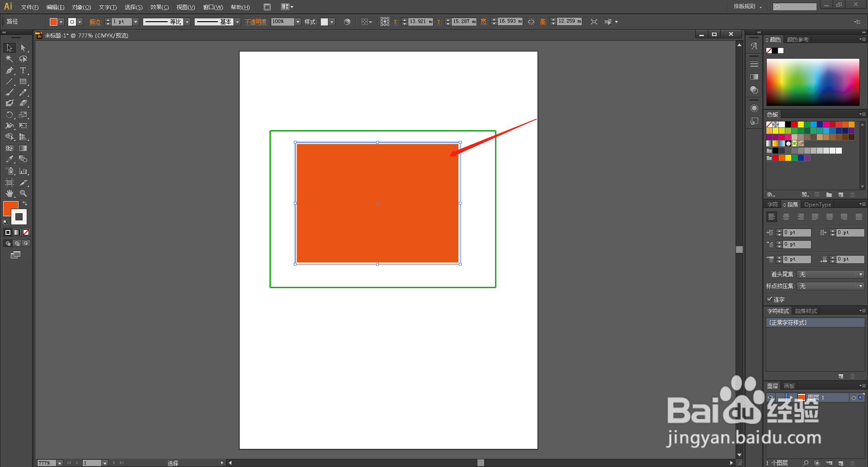The image size is (868, 467).
Task: Open the 对象(O) menu
Action: [81, 7]
